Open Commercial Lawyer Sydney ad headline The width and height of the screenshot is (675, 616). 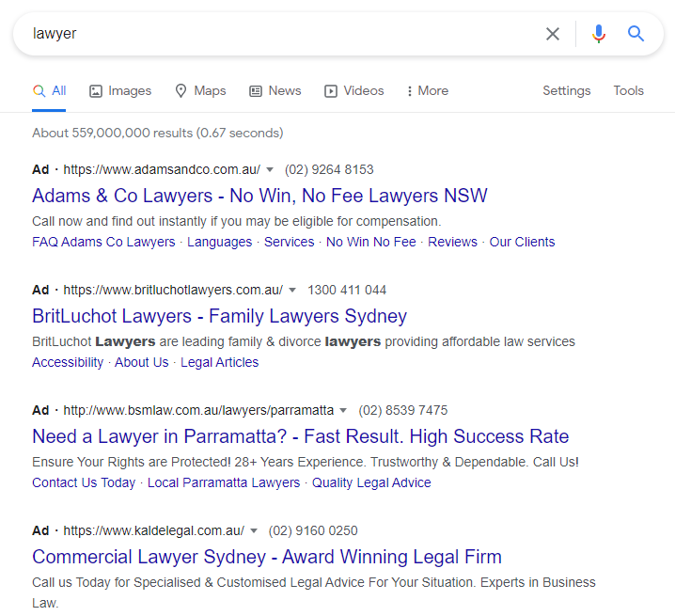(x=267, y=557)
